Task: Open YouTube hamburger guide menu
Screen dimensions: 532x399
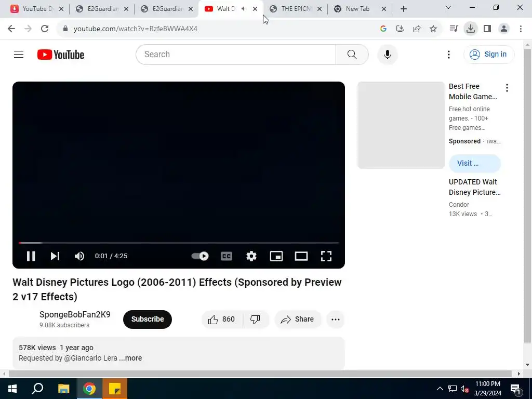Action: tap(19, 54)
